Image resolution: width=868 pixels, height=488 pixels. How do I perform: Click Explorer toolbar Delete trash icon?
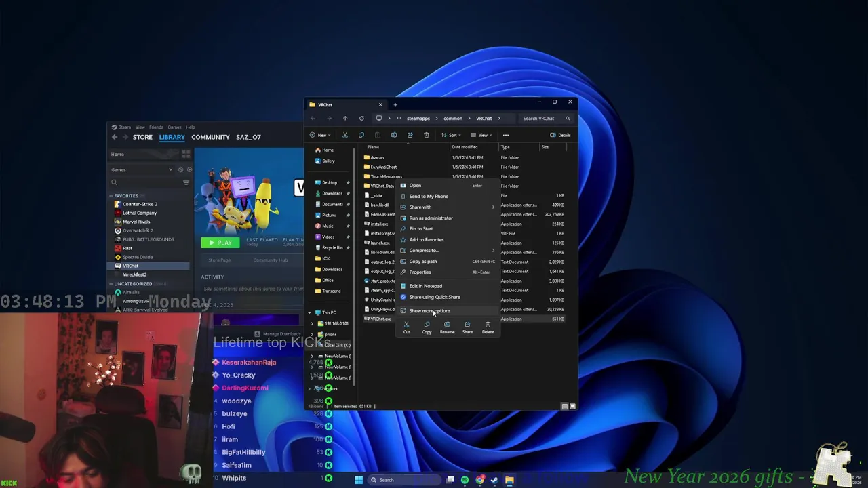[x=426, y=135]
